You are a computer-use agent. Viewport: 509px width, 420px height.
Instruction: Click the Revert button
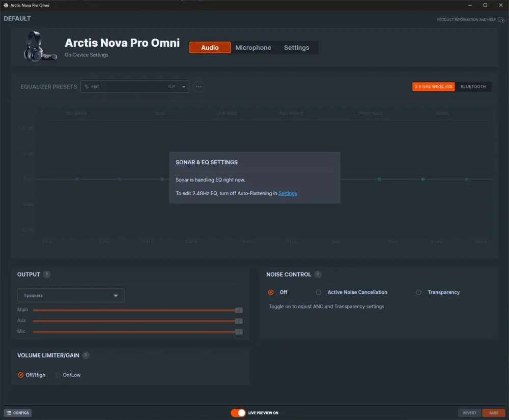(x=469, y=413)
